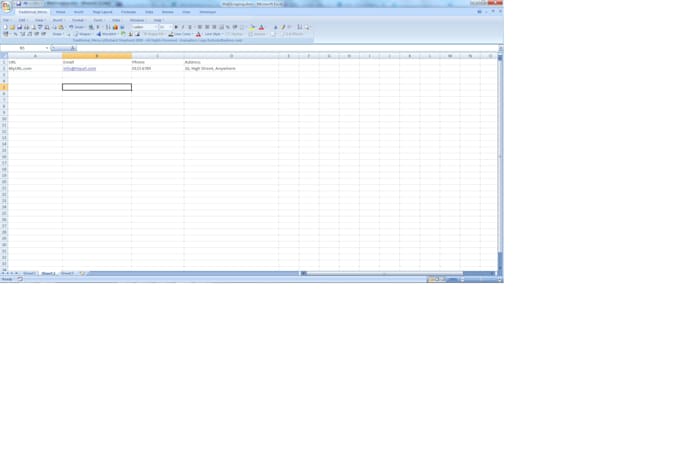Align cell text right

click(214, 27)
